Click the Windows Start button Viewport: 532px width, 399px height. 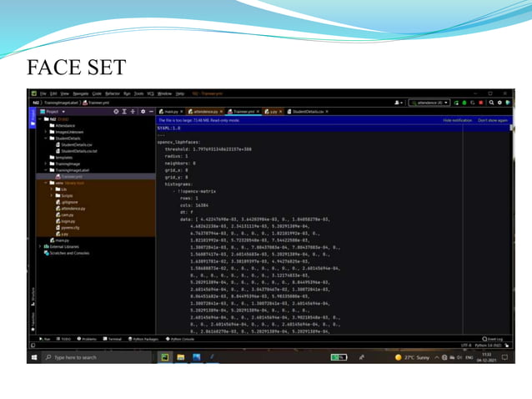[34, 357]
